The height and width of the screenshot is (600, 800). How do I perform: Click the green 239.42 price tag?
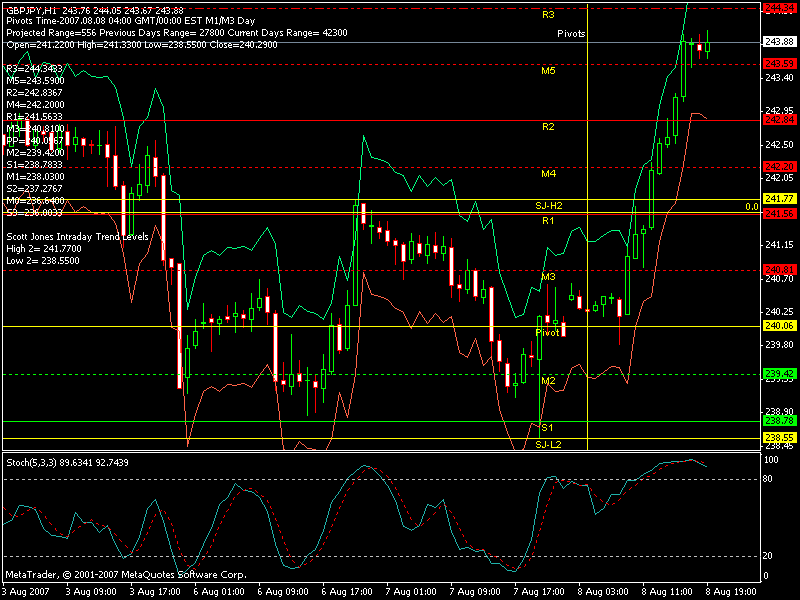[778, 374]
